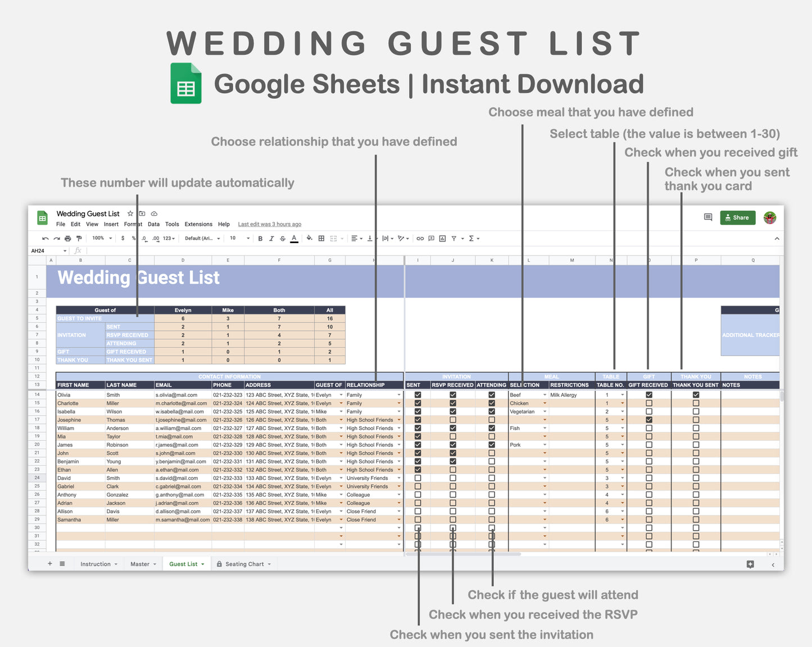This screenshot has width=812, height=647.
Task: Toggle bold formatting in toolbar
Action: pos(260,238)
